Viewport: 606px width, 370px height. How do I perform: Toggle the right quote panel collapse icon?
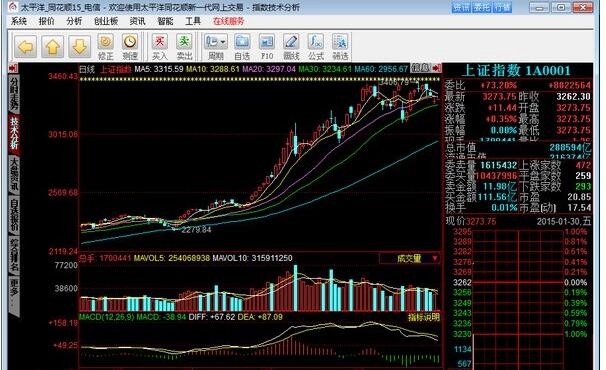(x=437, y=68)
